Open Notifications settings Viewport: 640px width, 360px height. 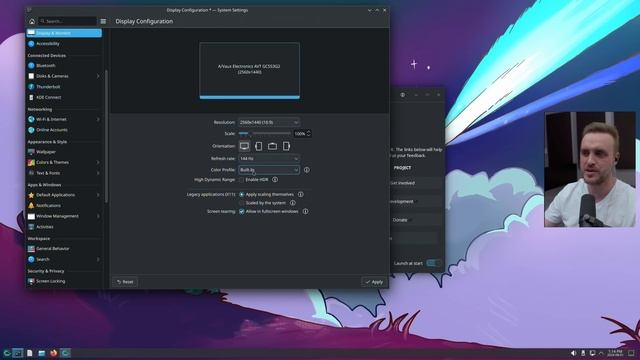[64, 206]
